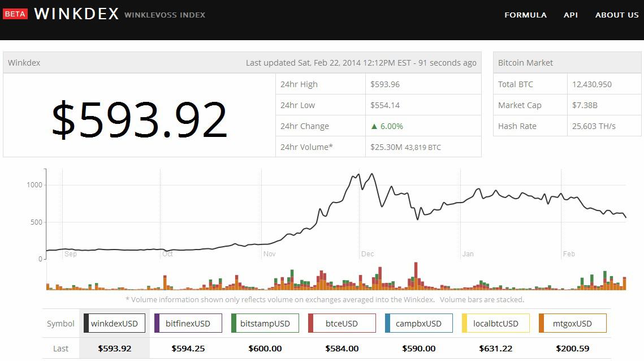Open the API page
The width and height of the screenshot is (644, 361).
click(570, 15)
